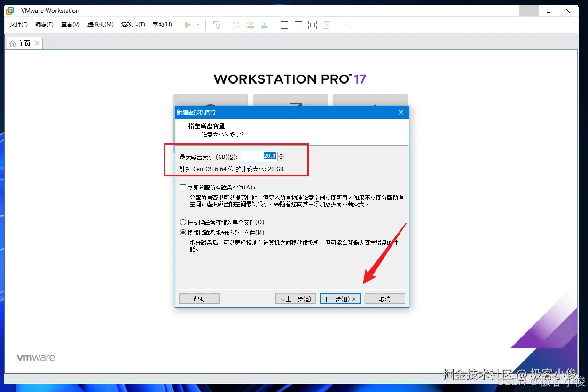
Task: Close the 主页 tab with its X
Action: click(x=37, y=43)
